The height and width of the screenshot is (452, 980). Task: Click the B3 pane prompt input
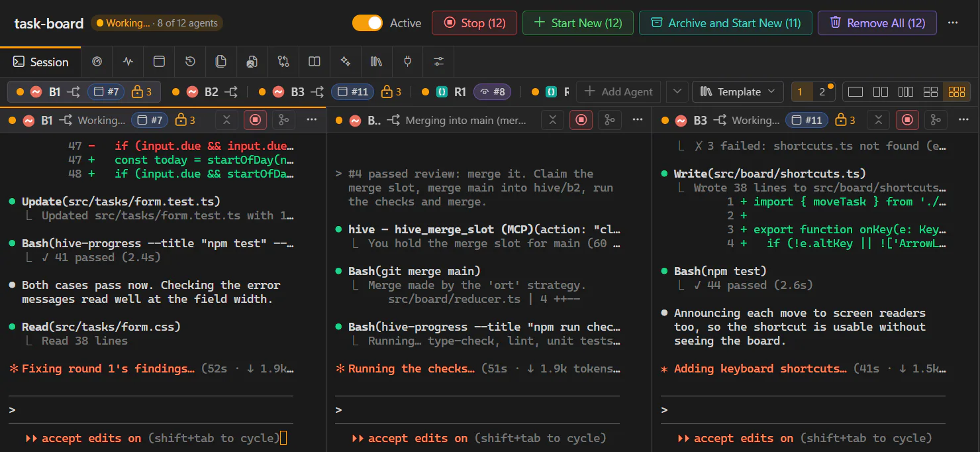pos(803,410)
